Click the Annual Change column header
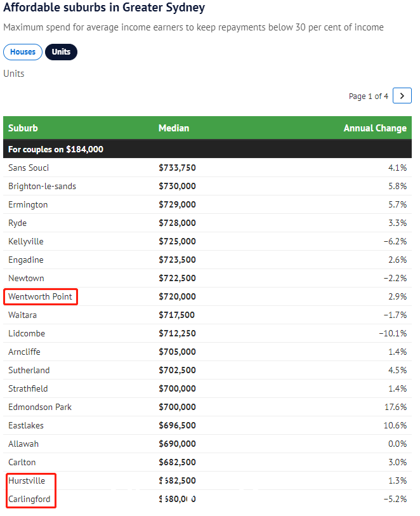This screenshot has height=516, width=420. click(375, 128)
